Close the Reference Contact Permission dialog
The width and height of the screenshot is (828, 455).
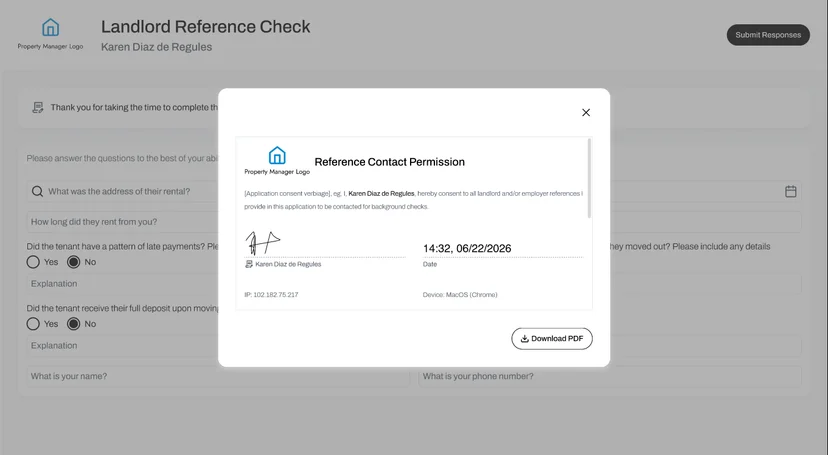click(586, 112)
